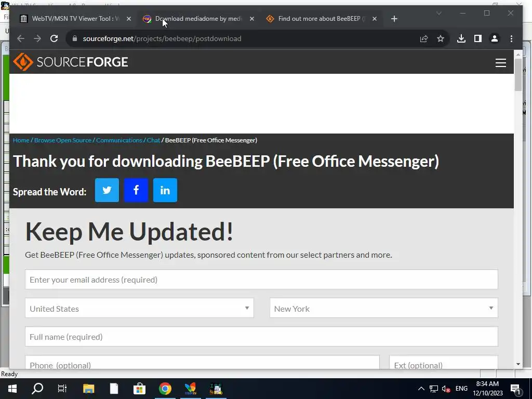Click the Ext (optional) field
This screenshot has height=399, width=532.
pos(444,362)
